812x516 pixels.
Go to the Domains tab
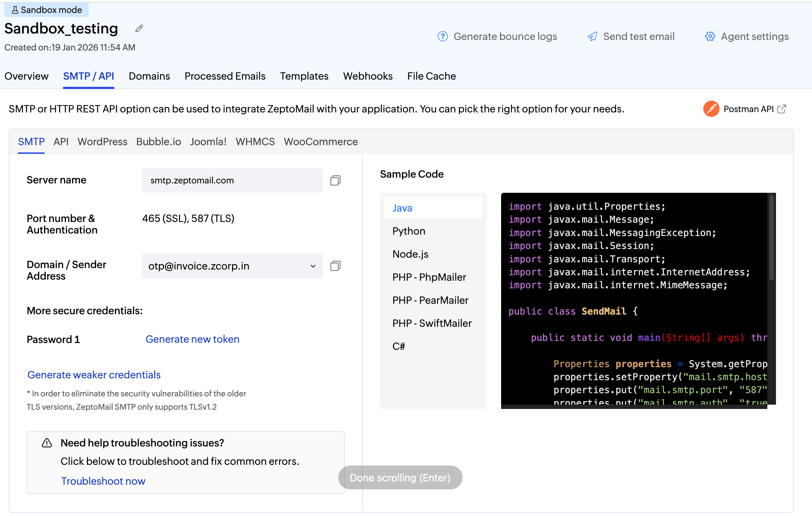click(149, 76)
